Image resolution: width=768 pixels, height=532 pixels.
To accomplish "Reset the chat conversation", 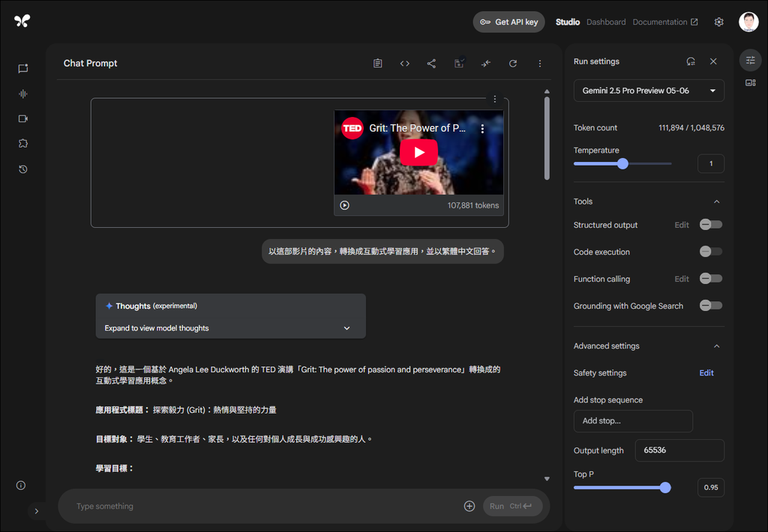I will [513, 63].
